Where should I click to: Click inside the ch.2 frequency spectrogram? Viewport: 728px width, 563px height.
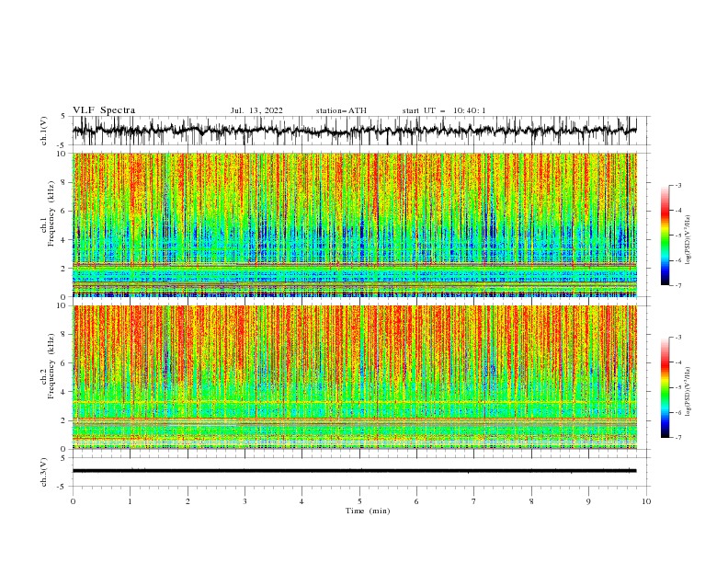354,377
